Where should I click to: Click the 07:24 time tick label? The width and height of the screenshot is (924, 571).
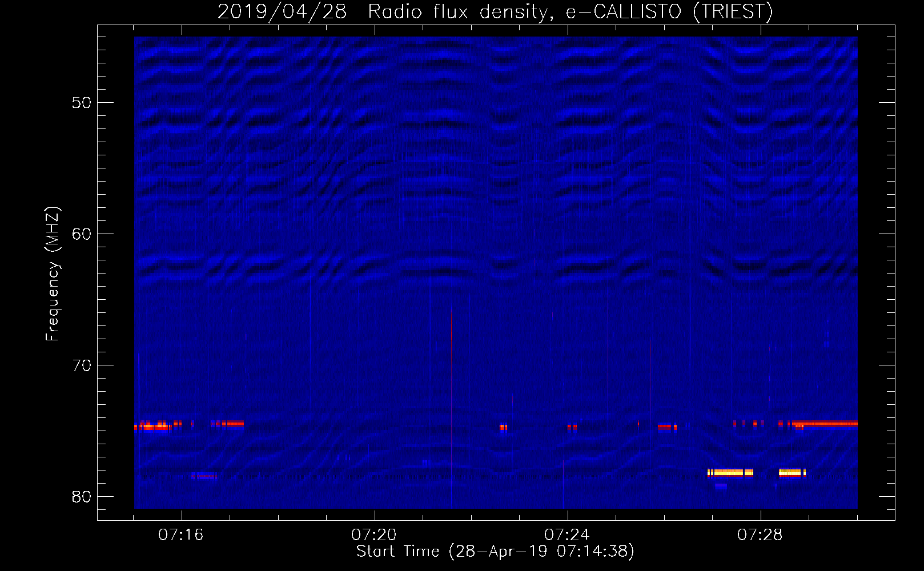tap(567, 535)
